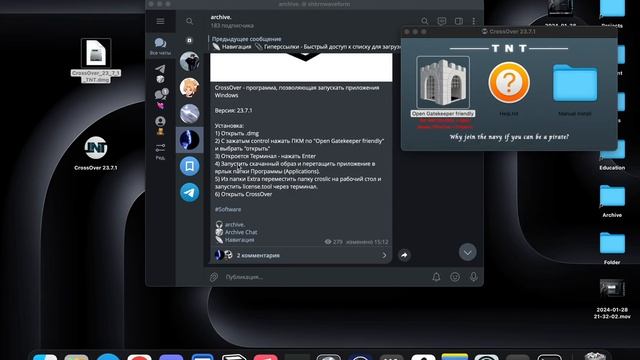The height and width of the screenshot is (360, 640).
Task: Open three-dot more options in channel header
Action: click(473, 21)
